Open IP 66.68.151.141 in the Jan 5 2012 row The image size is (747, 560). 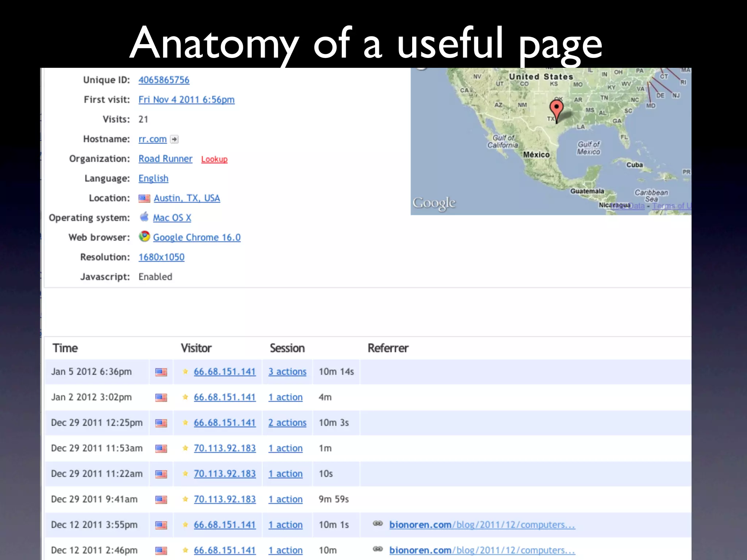[x=225, y=372]
